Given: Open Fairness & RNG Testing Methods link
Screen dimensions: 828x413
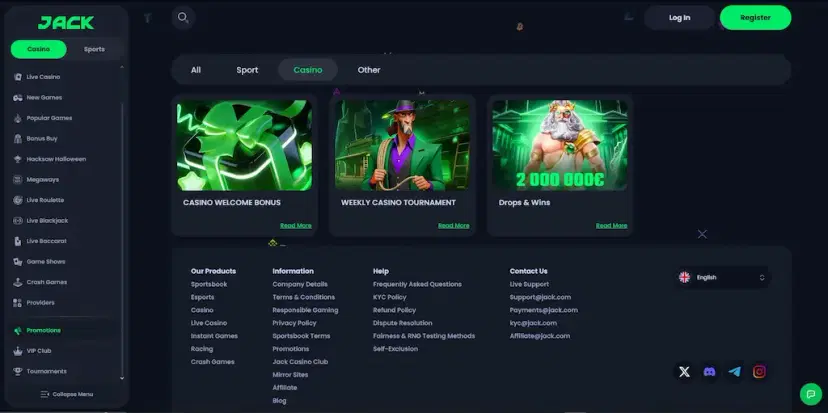Looking at the screenshot, I should tap(424, 336).
